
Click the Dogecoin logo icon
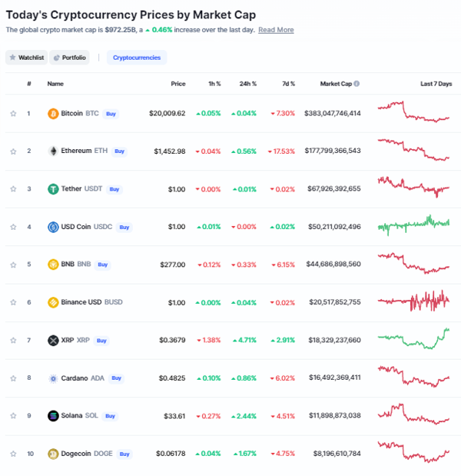click(x=53, y=454)
